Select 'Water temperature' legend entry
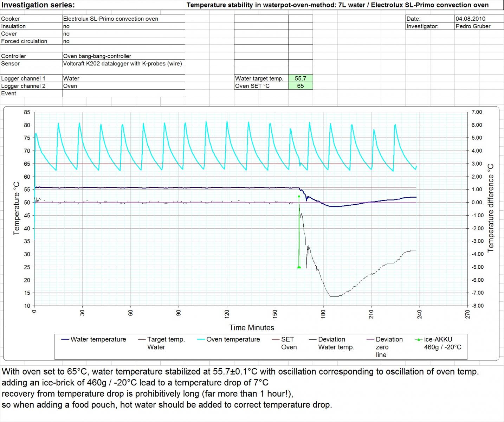Viewport: 504px width, 422px height. click(x=93, y=339)
